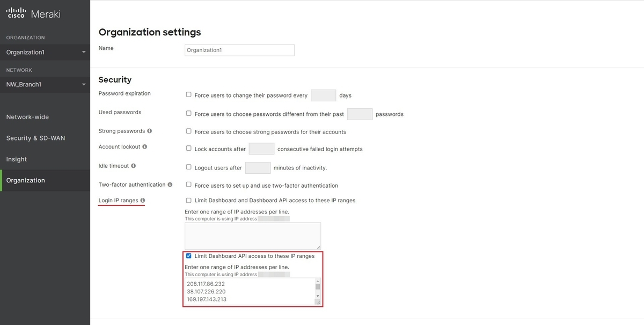This screenshot has width=644, height=325.
Task: Enable two-factor authentication checkbox
Action: click(x=188, y=184)
